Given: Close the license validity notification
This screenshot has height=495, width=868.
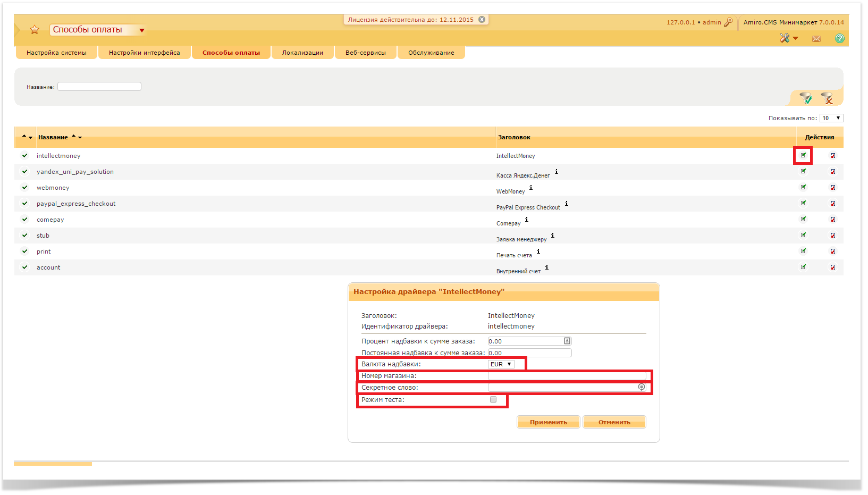Looking at the screenshot, I should click(482, 20).
